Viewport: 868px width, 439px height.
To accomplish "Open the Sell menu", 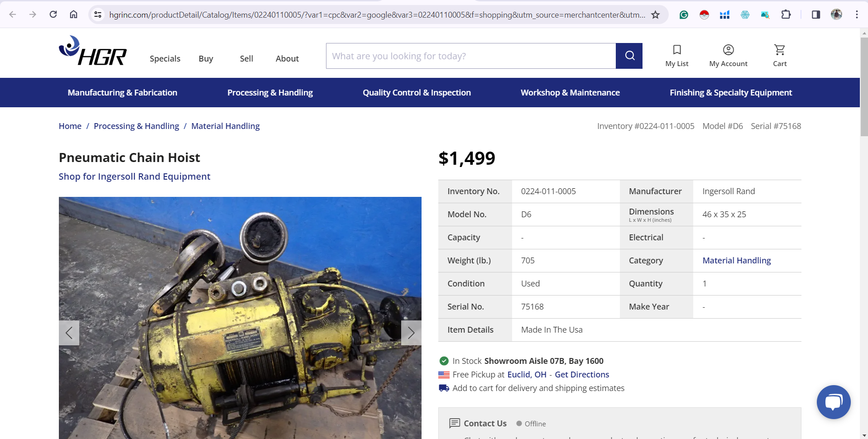I will coord(246,58).
